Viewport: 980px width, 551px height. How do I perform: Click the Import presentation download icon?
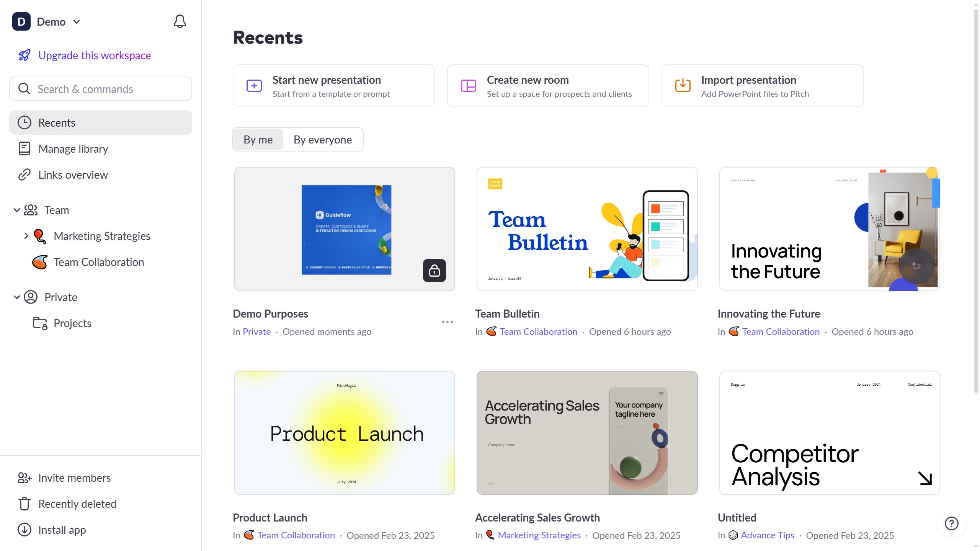click(x=683, y=85)
